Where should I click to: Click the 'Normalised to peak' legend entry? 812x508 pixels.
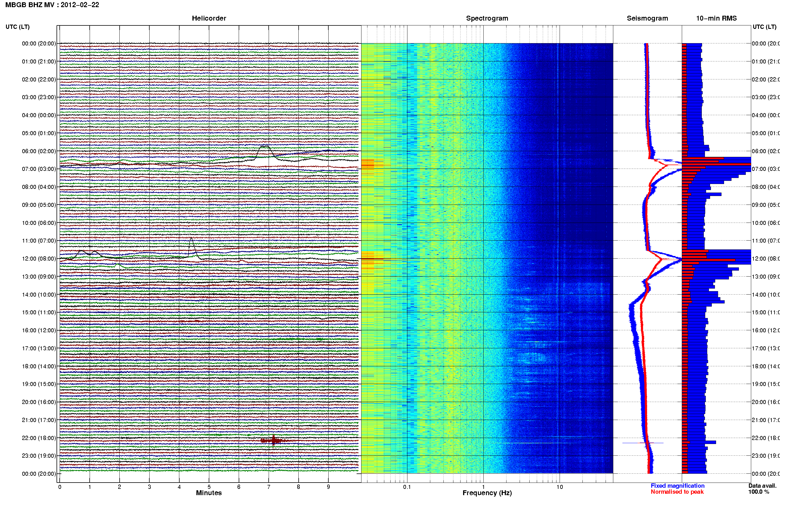tap(677, 492)
